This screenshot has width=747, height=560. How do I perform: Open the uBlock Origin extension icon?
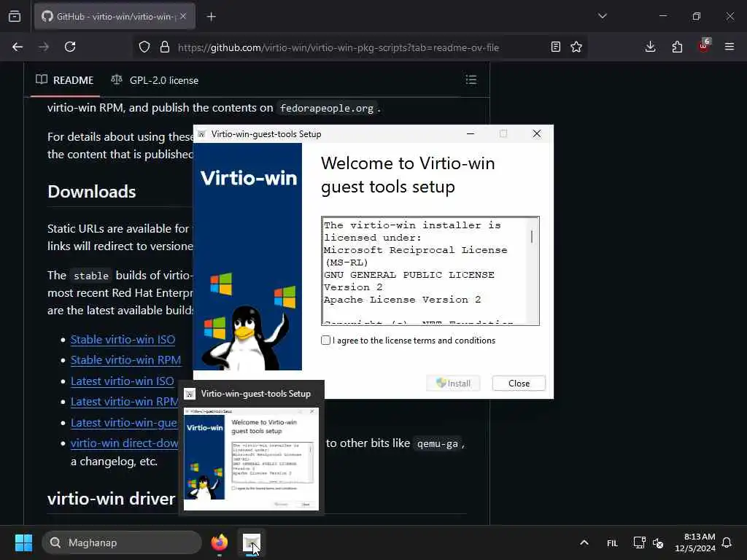click(x=704, y=46)
